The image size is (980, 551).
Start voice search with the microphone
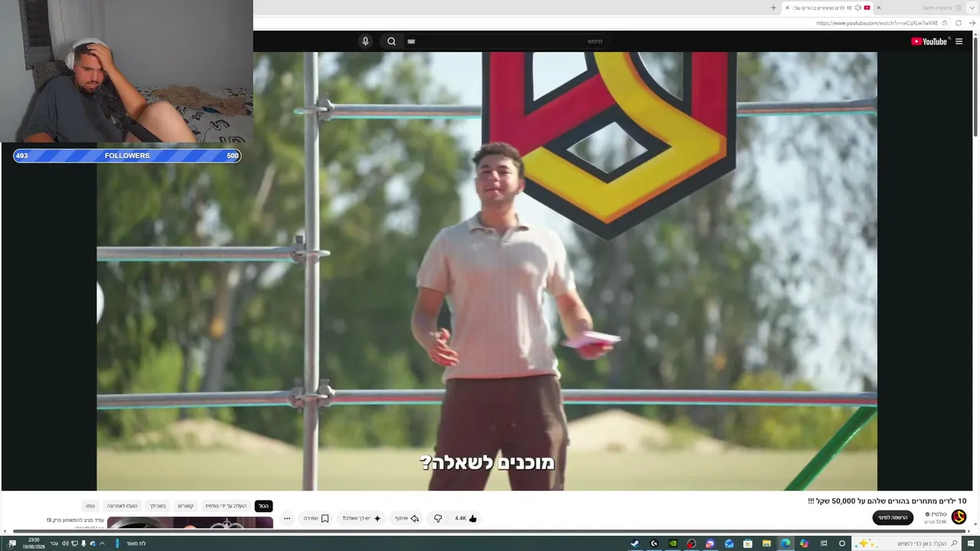tap(365, 41)
